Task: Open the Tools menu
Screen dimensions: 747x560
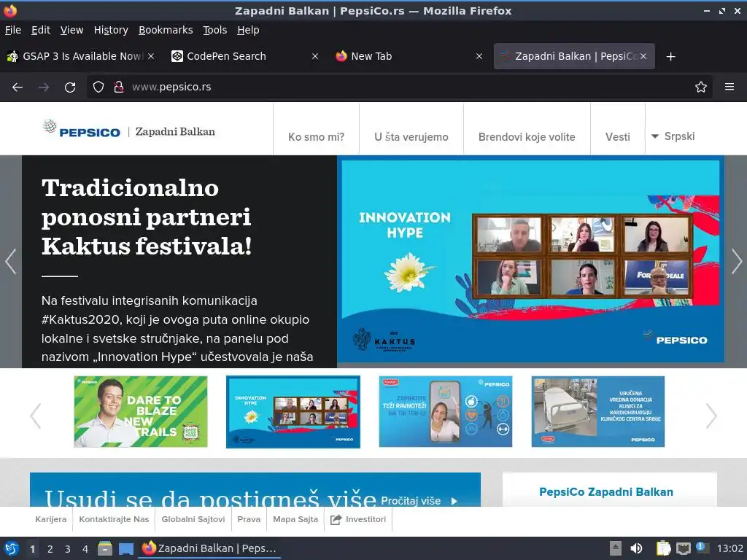Action: click(215, 30)
